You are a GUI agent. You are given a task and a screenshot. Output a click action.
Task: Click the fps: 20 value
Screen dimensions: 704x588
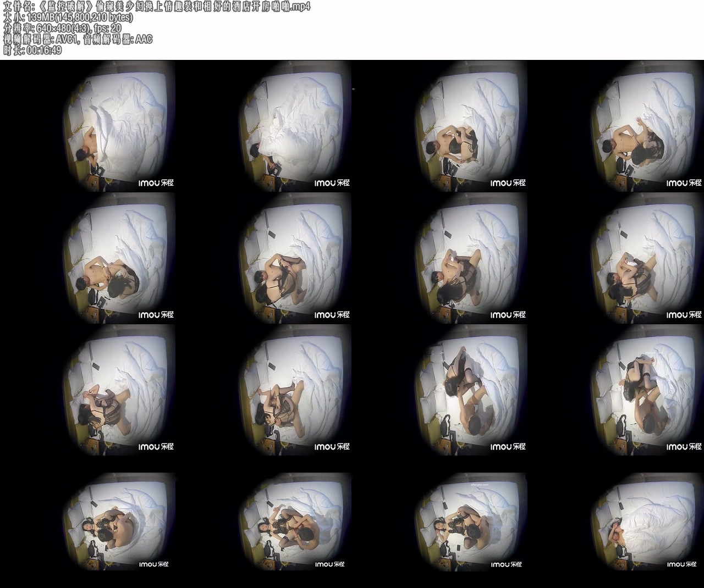108,28
